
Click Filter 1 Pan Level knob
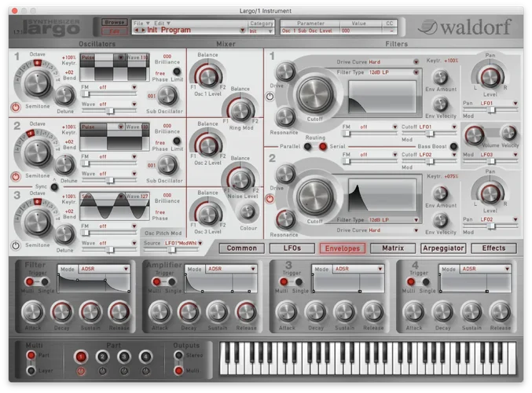(490, 77)
